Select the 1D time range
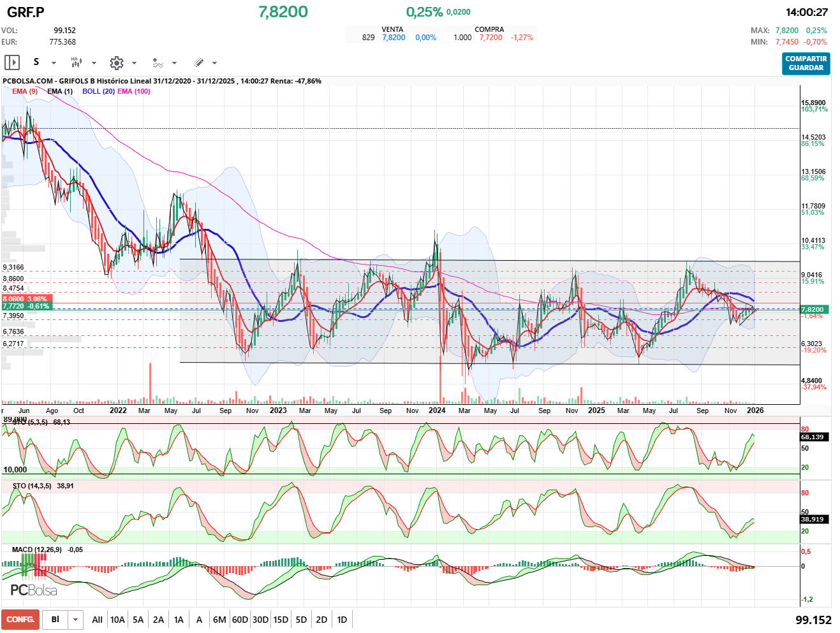Image resolution: width=840 pixels, height=633 pixels. [x=342, y=620]
